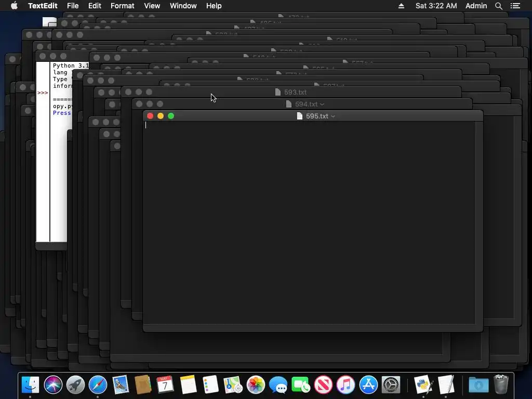Viewport: 532px width, 399px height.
Task: Open System Preferences gear icon
Action: point(391,385)
